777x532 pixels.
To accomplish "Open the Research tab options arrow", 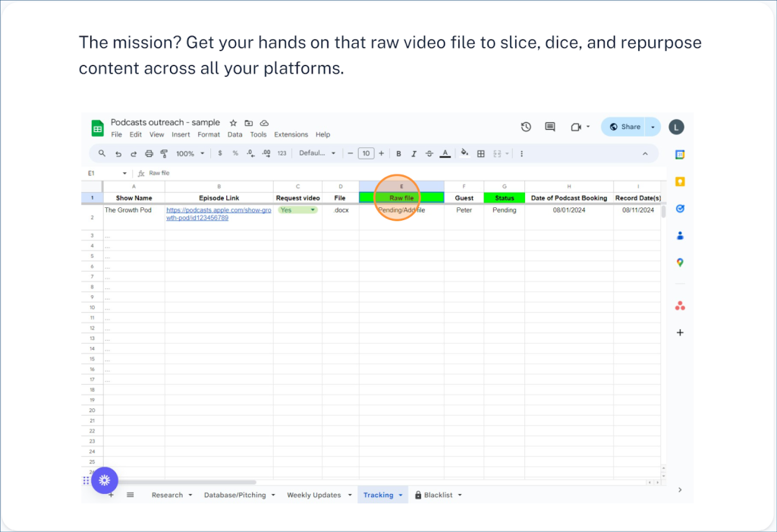I will click(x=190, y=495).
